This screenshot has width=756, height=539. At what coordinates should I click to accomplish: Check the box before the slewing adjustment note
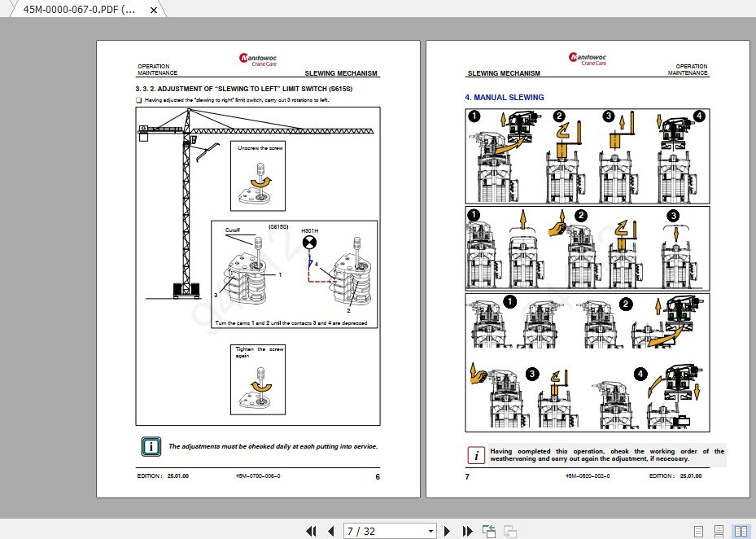(x=138, y=99)
